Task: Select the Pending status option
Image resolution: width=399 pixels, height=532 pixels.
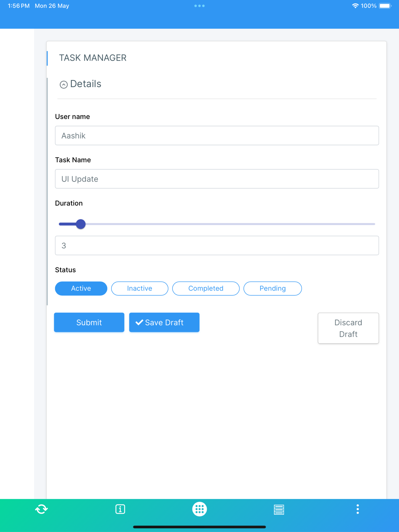Action: (x=273, y=288)
